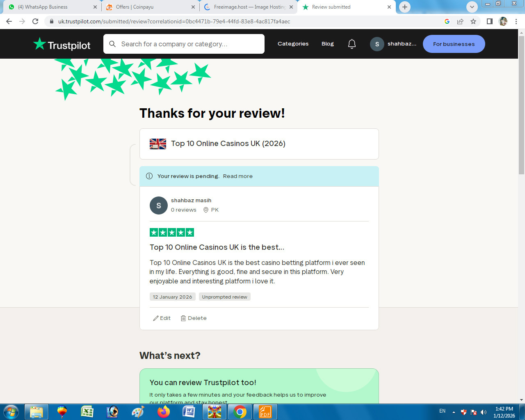Edit the submitted review
This screenshot has width=525, height=420.
162,318
